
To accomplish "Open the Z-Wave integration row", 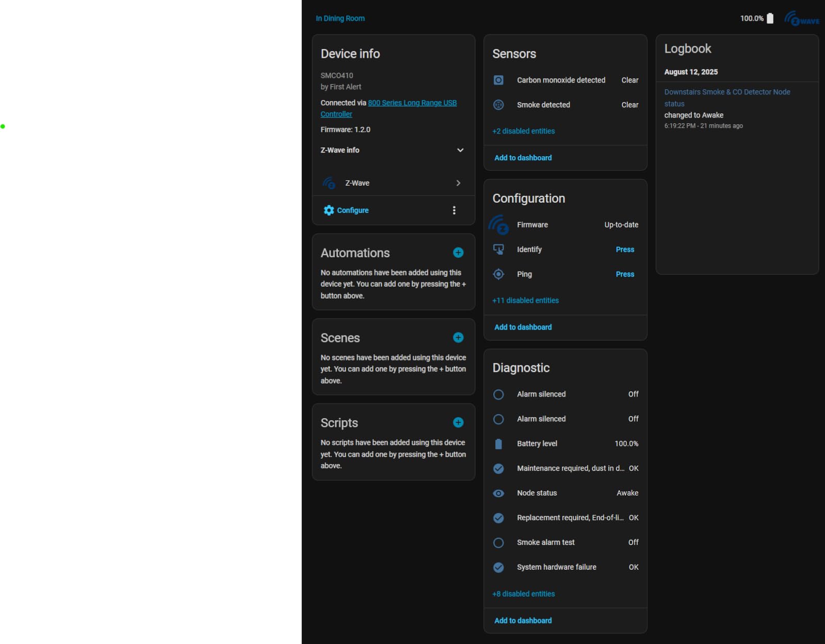I will (x=393, y=183).
